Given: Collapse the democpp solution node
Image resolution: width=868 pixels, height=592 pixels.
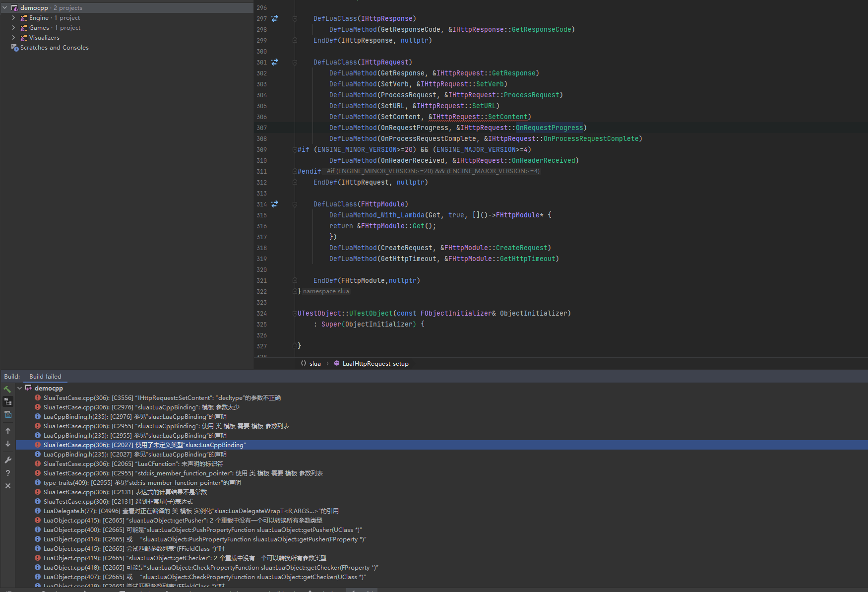Looking at the screenshot, I should tap(5, 8).
